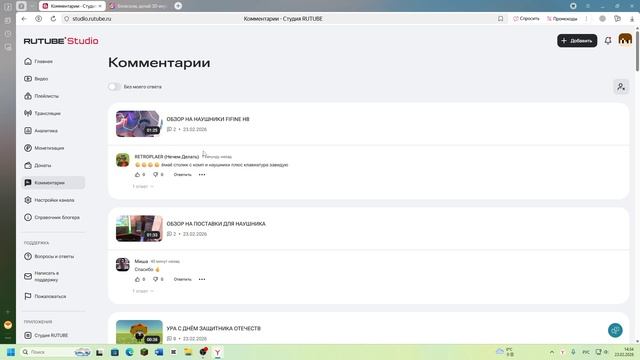
Task: Reply to the Миша comment
Action: [x=182, y=280]
